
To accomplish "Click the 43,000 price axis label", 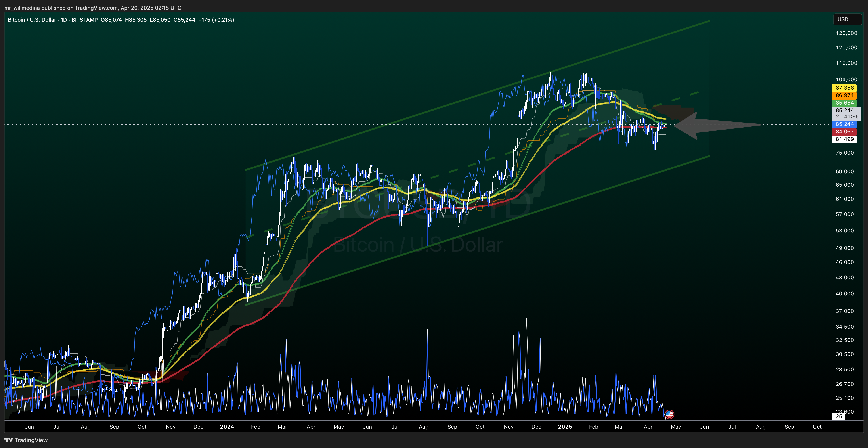I will point(845,278).
